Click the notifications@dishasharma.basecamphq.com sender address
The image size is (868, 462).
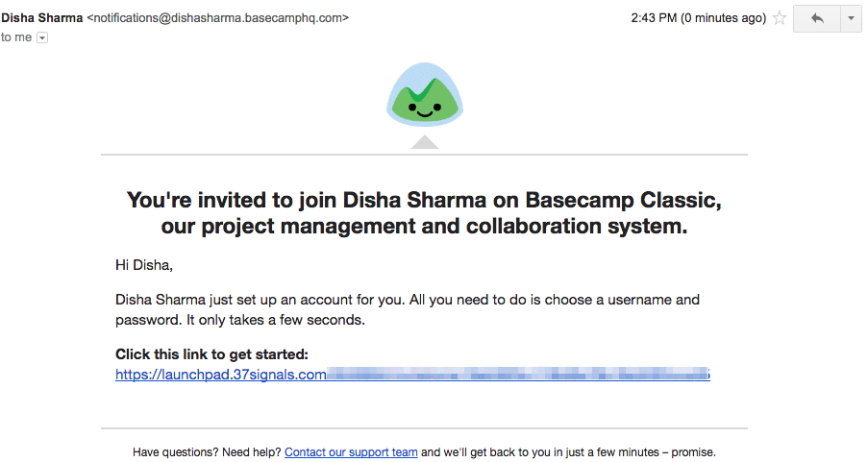point(217,17)
